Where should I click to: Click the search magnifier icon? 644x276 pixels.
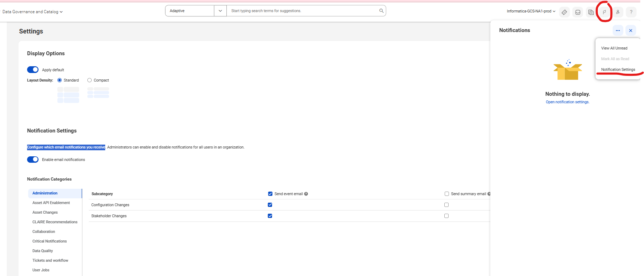coord(381,11)
